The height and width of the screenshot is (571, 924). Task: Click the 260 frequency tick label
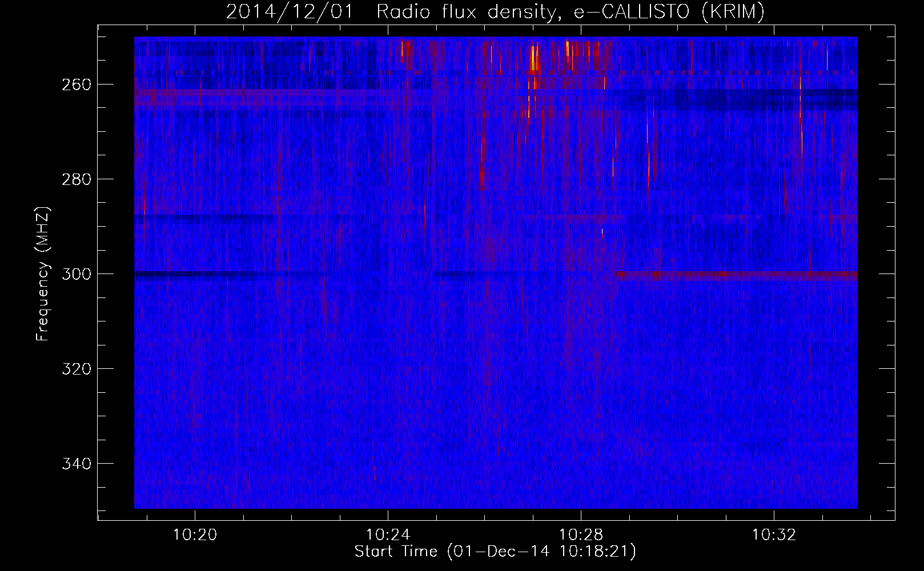click(x=75, y=85)
